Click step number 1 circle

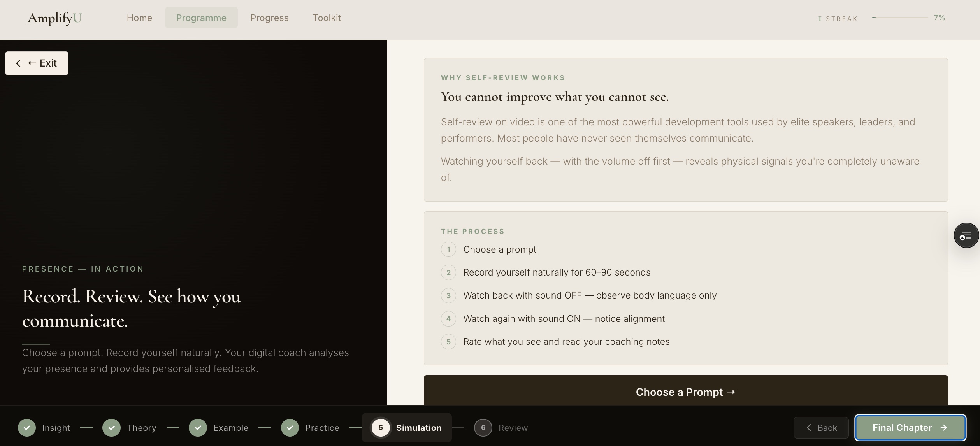(448, 249)
